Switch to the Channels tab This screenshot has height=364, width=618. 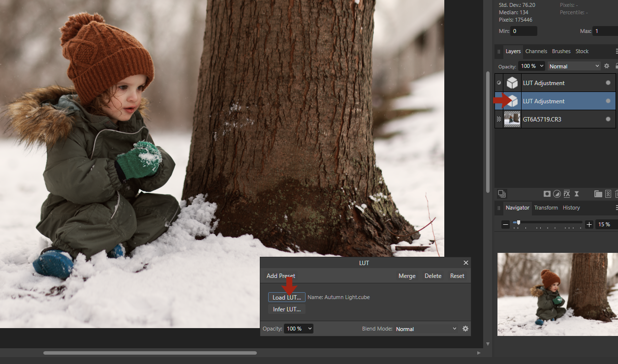pos(536,51)
